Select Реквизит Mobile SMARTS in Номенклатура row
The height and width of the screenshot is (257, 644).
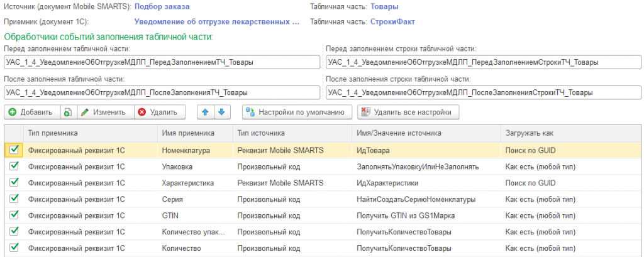(x=292, y=151)
